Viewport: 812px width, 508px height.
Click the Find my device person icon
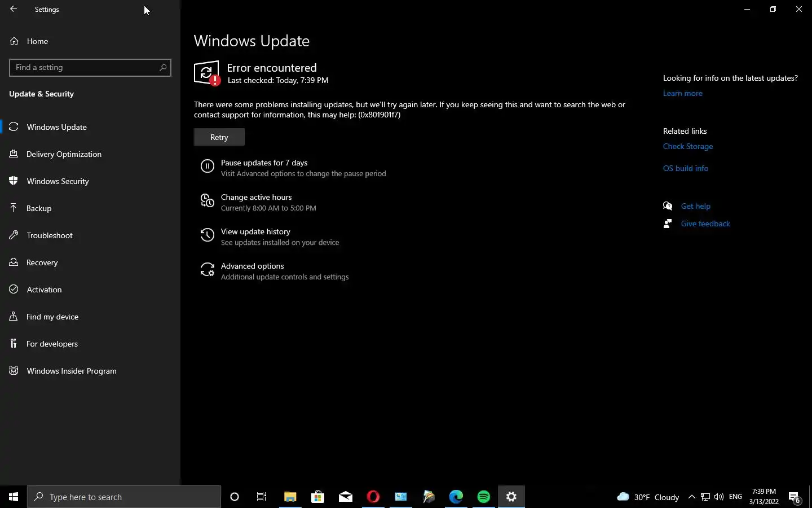point(14,317)
